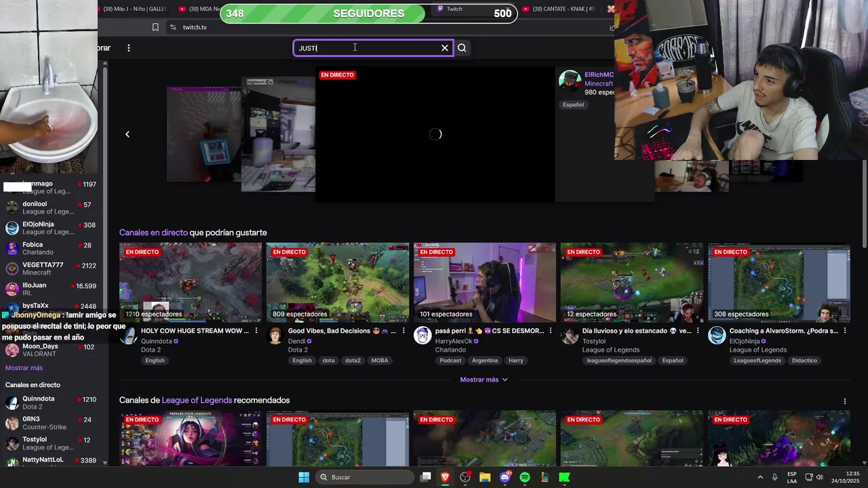
Task: Open Charlando category under HarryAlexOk
Action: [x=451, y=350]
